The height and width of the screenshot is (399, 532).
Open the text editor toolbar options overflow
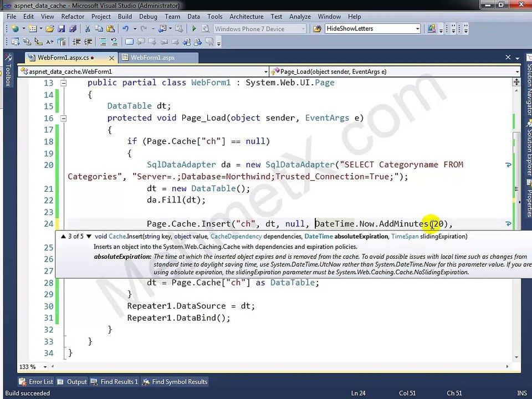click(219, 43)
